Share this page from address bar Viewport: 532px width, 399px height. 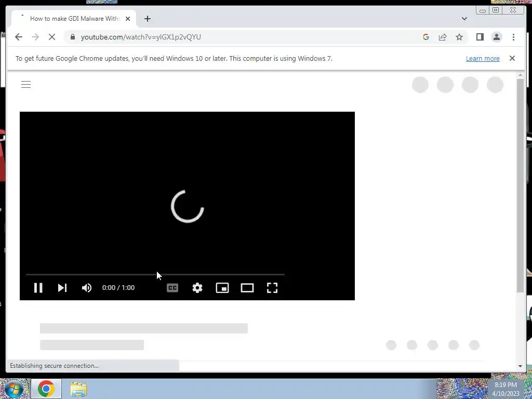(443, 37)
